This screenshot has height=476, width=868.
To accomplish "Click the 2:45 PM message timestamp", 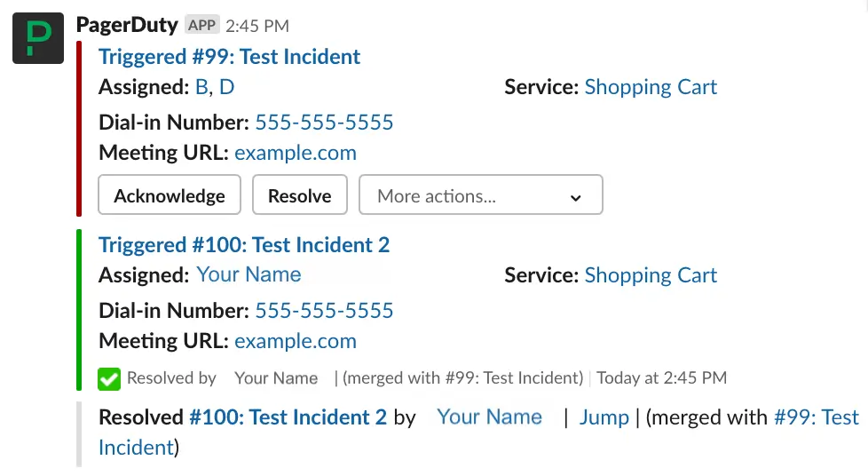I will (x=257, y=26).
